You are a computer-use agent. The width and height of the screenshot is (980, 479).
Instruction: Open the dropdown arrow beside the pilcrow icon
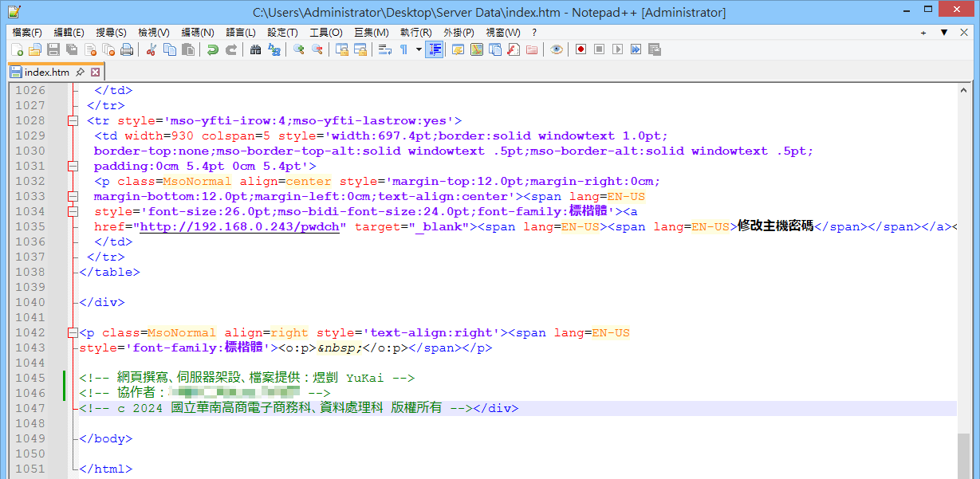[x=419, y=49]
